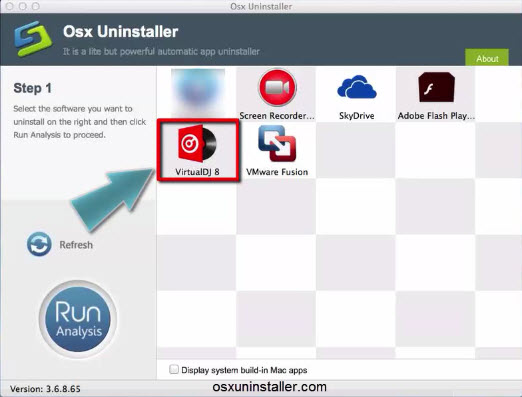
Task: Select the VirtualDJ 8 app icon
Action: point(197,144)
